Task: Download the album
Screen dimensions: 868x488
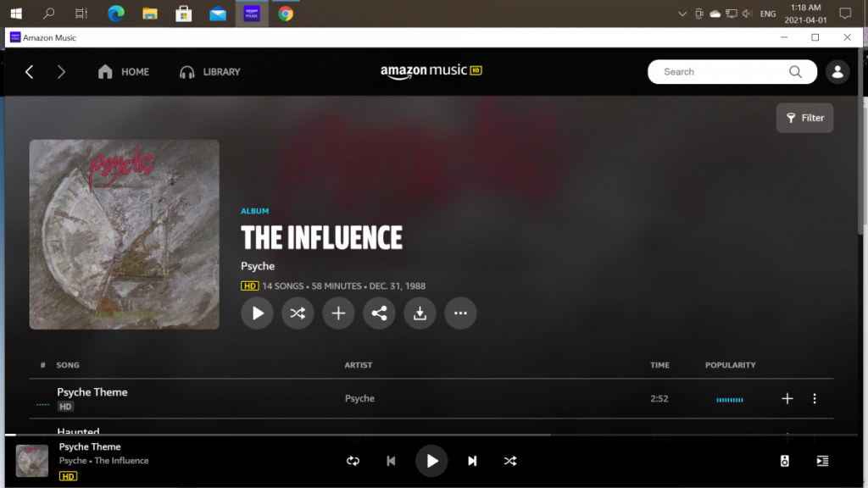Action: pyautogui.click(x=420, y=313)
